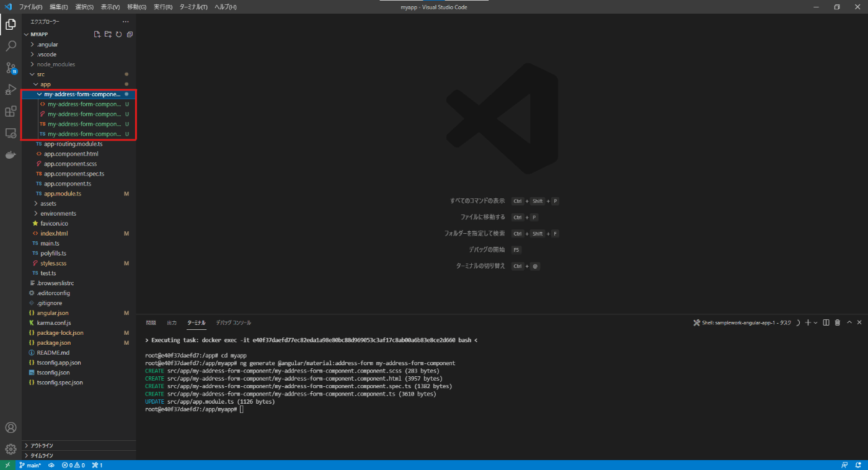Click New Folder icon in MYAPP header
Viewport: 868px width, 470px height.
(x=108, y=34)
